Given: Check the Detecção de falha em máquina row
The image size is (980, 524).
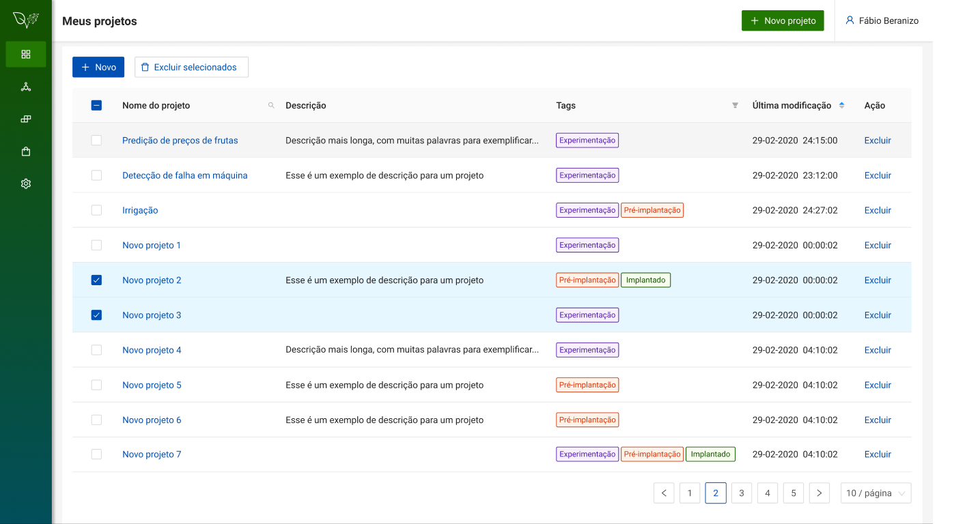Looking at the screenshot, I should (96, 175).
